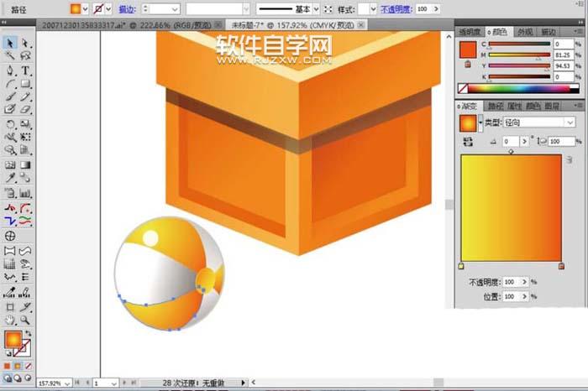Image resolution: width=588 pixels, height=391 pixels.
Task: Choose the Free Transform tool
Action: click(x=25, y=137)
